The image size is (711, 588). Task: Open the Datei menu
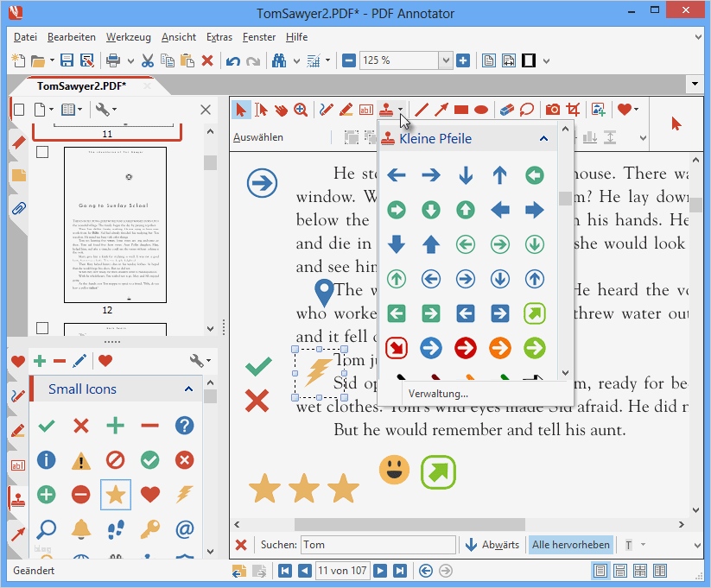(x=25, y=37)
